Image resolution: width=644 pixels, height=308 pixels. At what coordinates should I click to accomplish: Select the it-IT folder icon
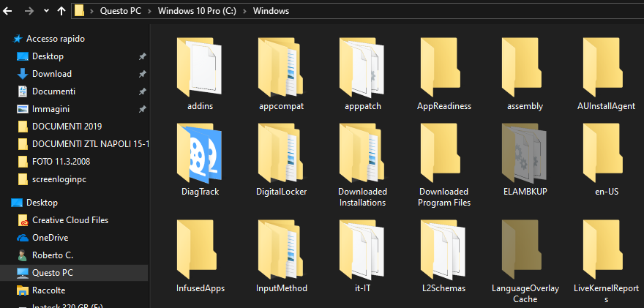(362, 249)
